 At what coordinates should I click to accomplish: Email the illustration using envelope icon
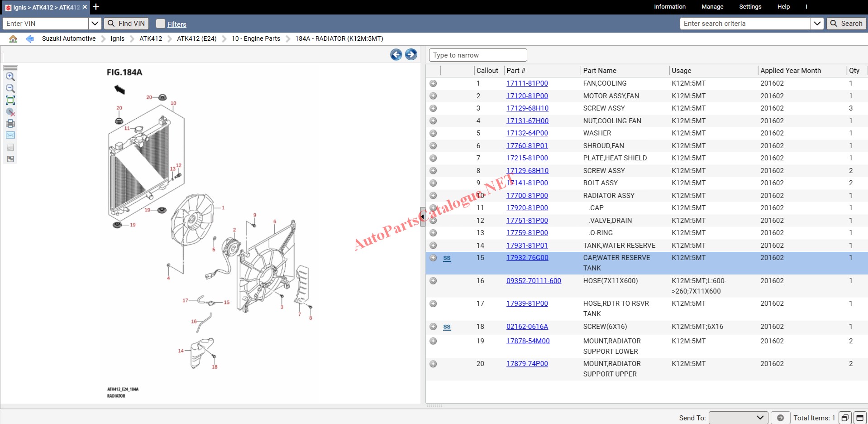[10, 135]
